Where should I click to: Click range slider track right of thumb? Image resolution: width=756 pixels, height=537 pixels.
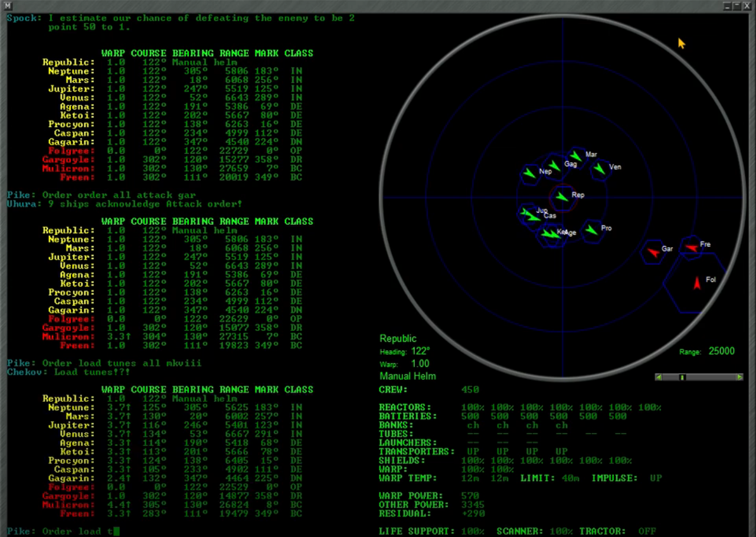[x=711, y=377]
